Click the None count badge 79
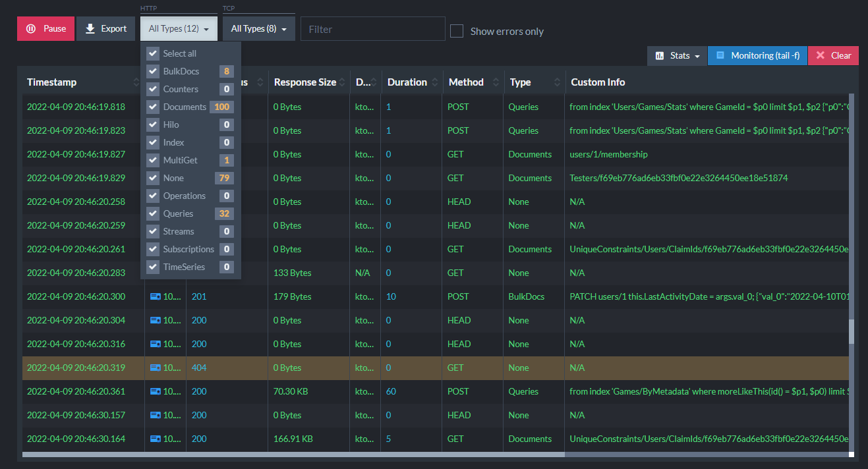The image size is (868, 469). (x=224, y=178)
